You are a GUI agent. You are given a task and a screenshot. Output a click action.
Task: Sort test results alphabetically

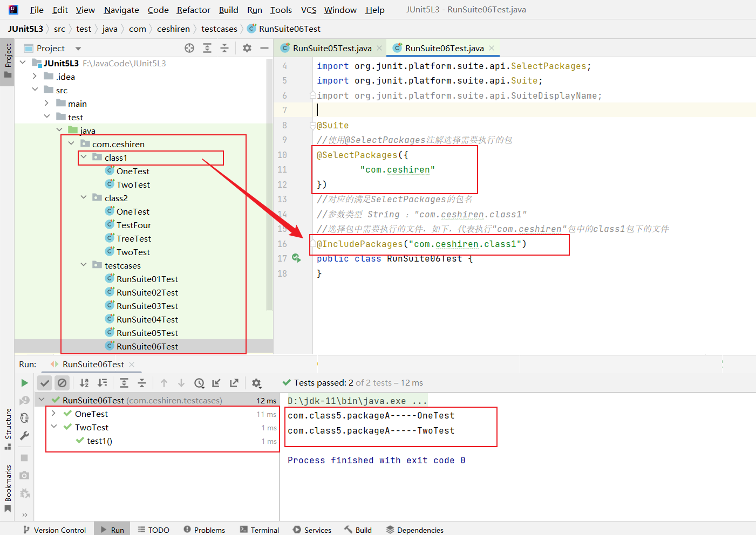(84, 383)
